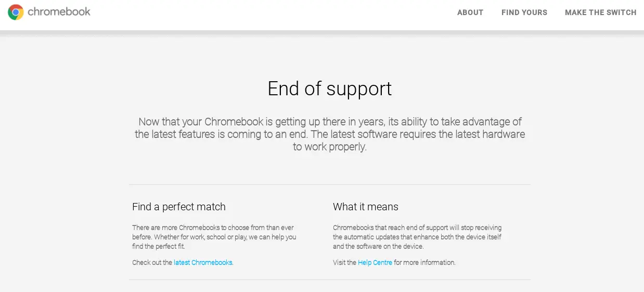Click the chromebook wordmark in the header

[x=59, y=11]
